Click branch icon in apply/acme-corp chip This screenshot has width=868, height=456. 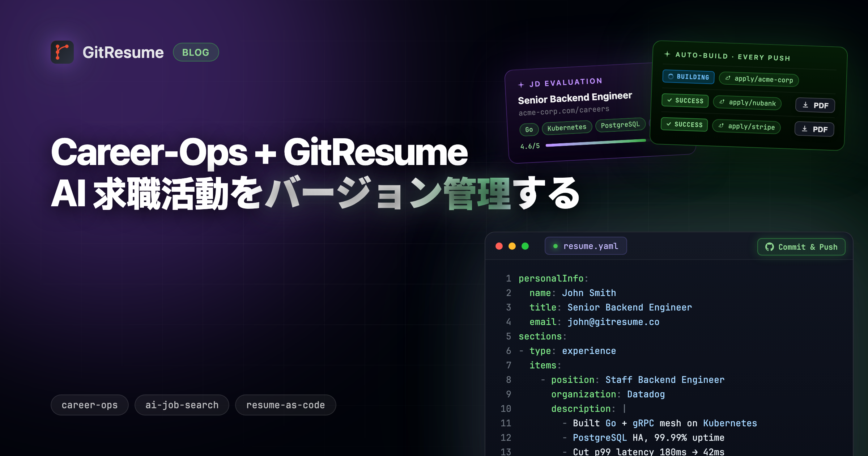(x=728, y=78)
